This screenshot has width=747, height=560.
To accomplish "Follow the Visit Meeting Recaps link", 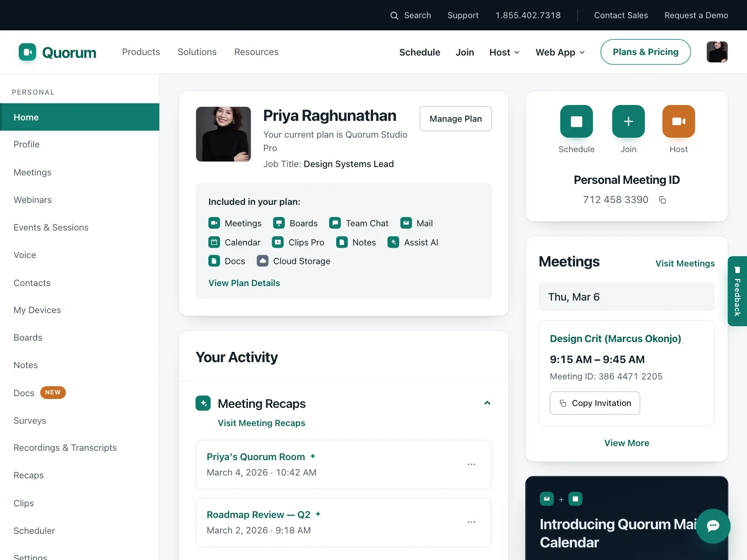I will 261,423.
